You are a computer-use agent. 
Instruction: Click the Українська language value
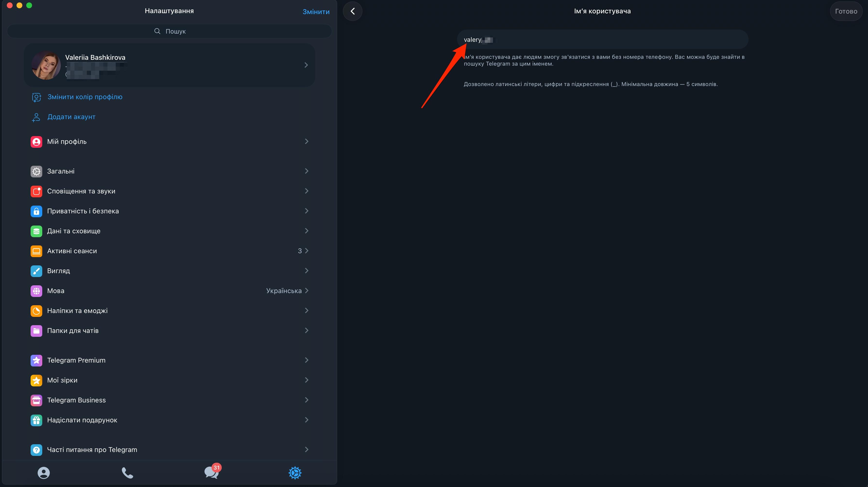[x=284, y=291]
